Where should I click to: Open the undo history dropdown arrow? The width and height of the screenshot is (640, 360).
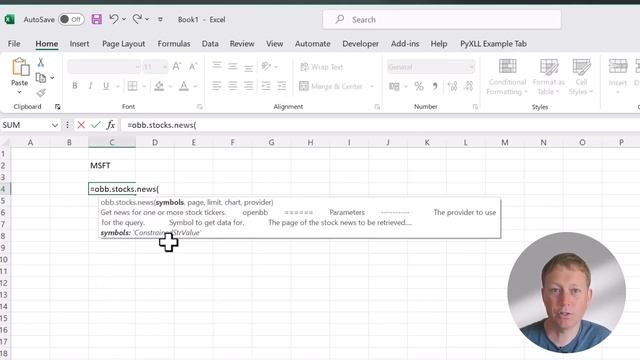point(124,19)
